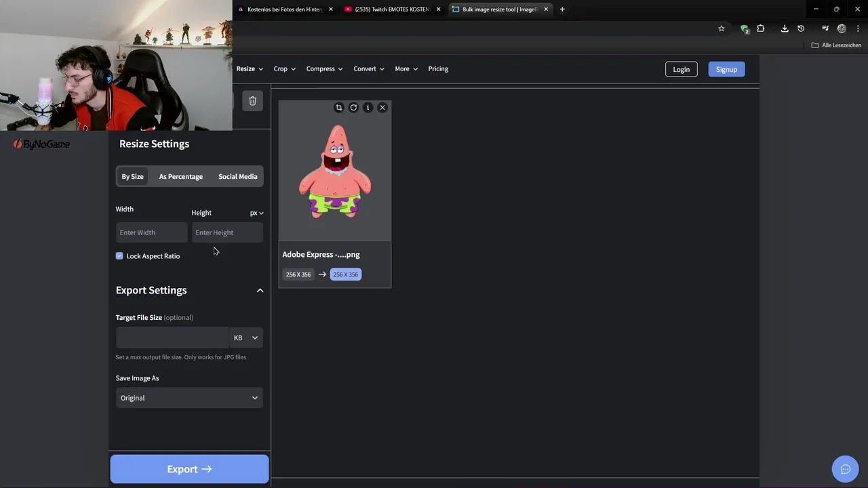The height and width of the screenshot is (488, 868).
Task: Open the browser extensions puzzle icon
Action: [760, 28]
